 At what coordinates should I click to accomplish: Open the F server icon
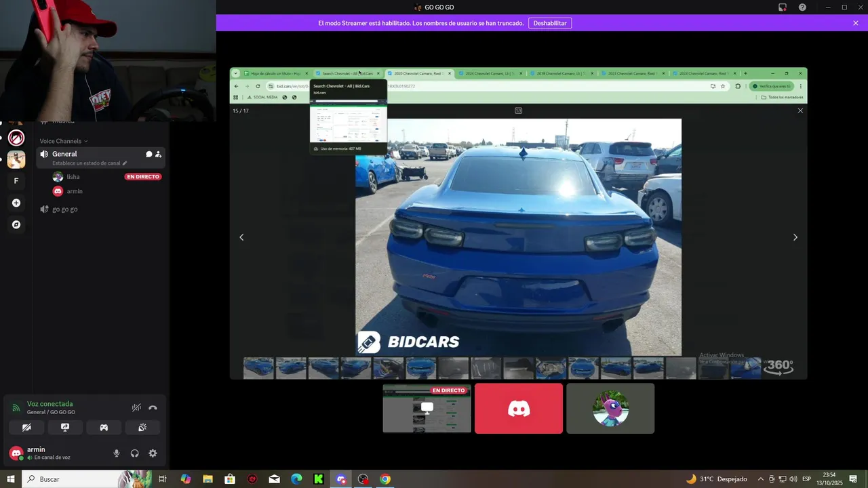(x=16, y=181)
